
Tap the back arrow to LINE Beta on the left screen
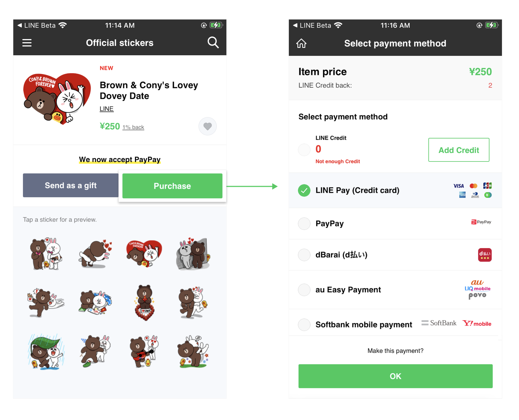20,25
